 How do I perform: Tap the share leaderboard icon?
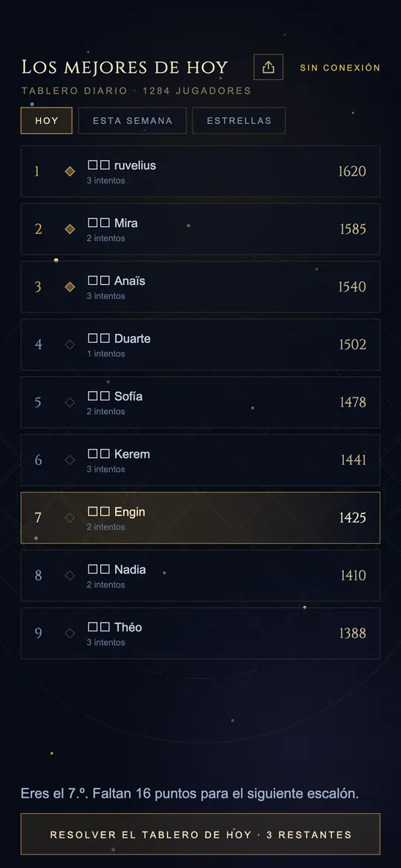(x=269, y=67)
